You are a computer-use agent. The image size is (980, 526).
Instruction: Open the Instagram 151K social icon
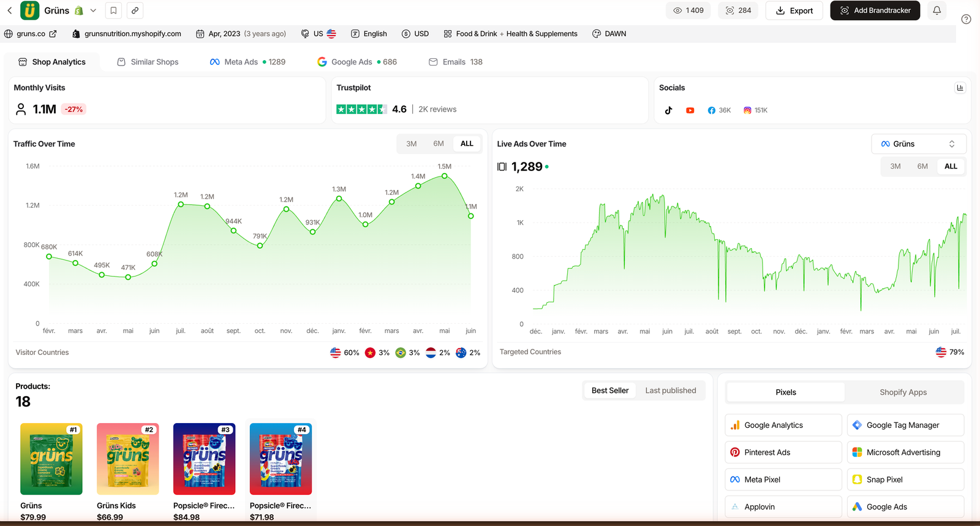[x=755, y=110]
